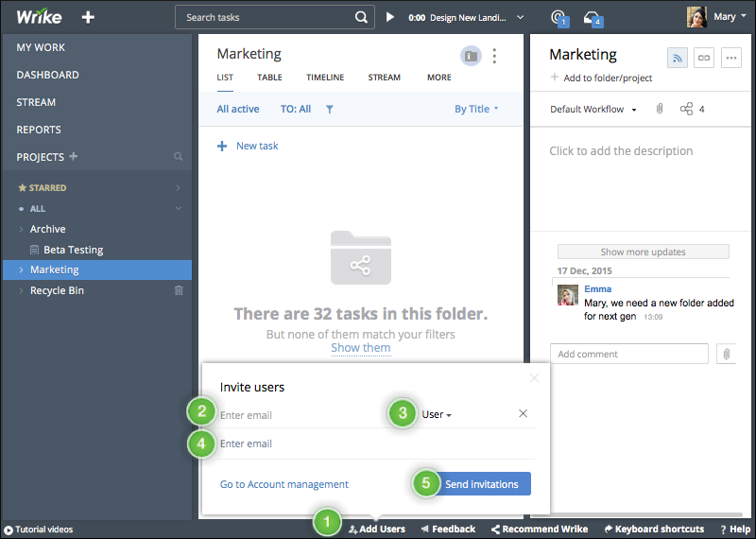Open the User role dropdown
The width and height of the screenshot is (756, 539).
(437, 414)
